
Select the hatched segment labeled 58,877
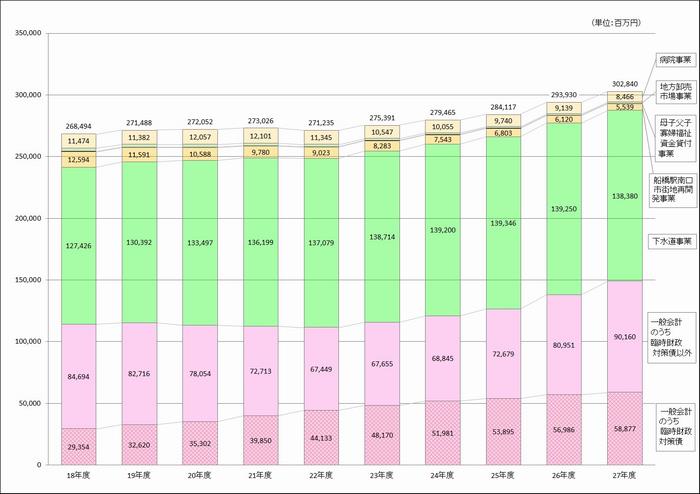click(625, 428)
